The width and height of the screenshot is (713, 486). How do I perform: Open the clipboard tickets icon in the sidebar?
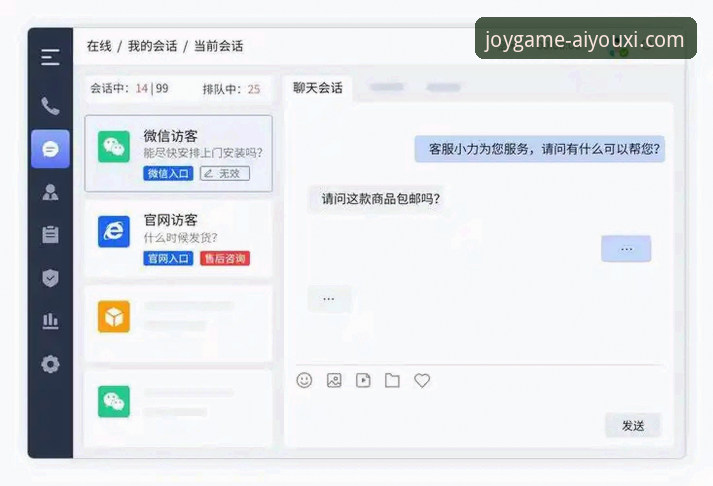tap(50, 235)
